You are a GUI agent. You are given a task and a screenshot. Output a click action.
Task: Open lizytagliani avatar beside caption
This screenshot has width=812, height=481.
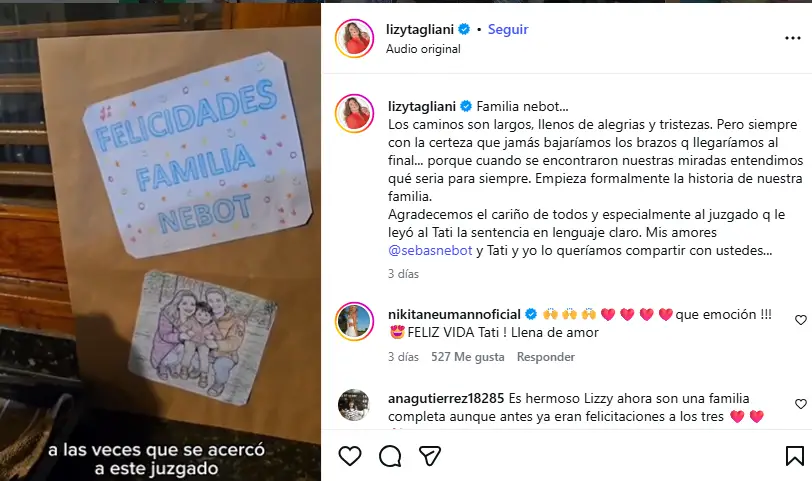354,113
